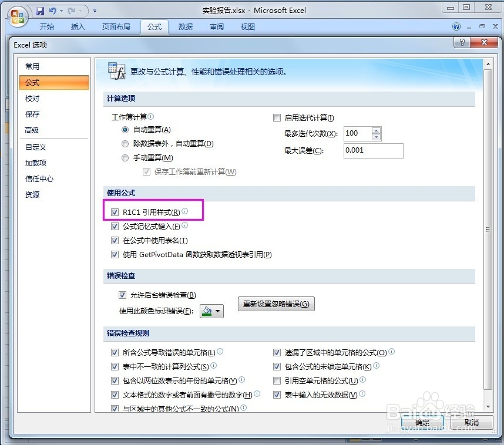
Task: Select 高级 in options sidebar
Action: coord(54,130)
